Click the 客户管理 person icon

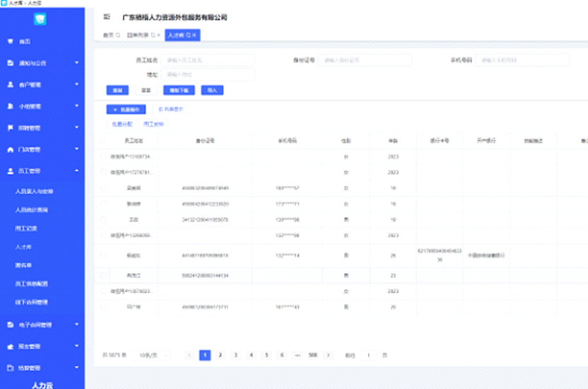coord(10,85)
